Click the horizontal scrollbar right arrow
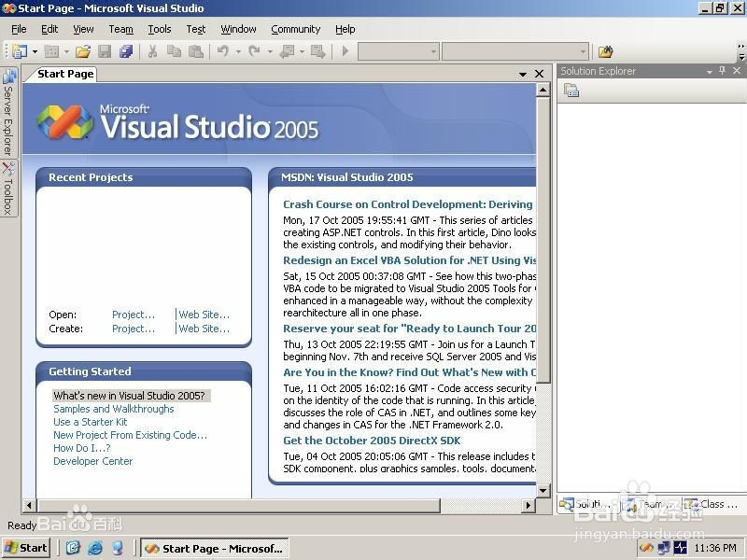Image resolution: width=747 pixels, height=560 pixels. tap(528, 505)
